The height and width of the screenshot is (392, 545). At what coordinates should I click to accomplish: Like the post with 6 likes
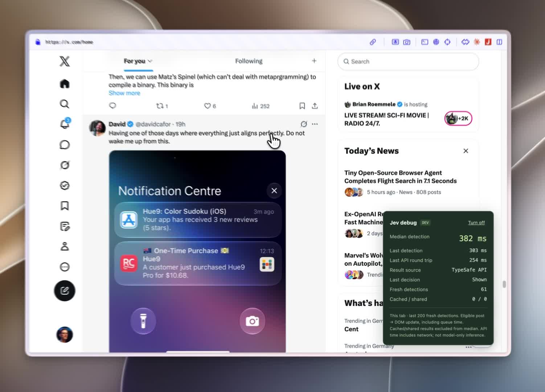tap(210, 106)
